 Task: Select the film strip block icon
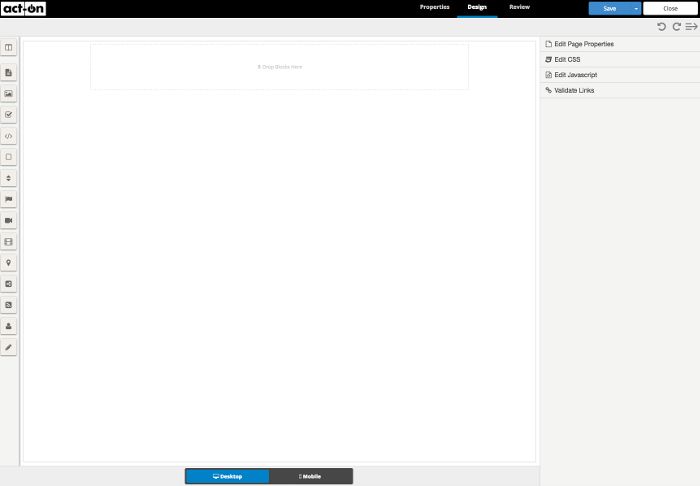pyautogui.click(x=8, y=241)
